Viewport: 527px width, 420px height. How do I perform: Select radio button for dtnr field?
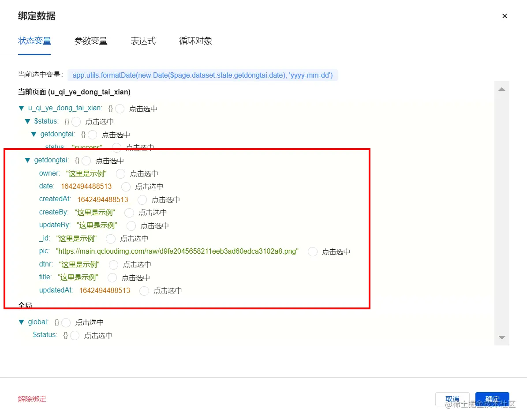[x=114, y=265]
